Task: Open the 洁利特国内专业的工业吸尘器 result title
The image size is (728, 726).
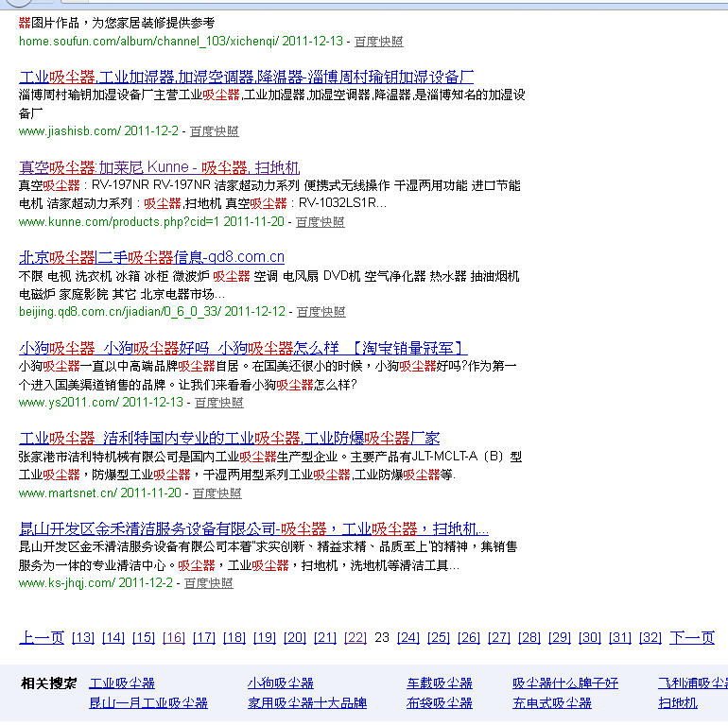Action: click(x=230, y=439)
